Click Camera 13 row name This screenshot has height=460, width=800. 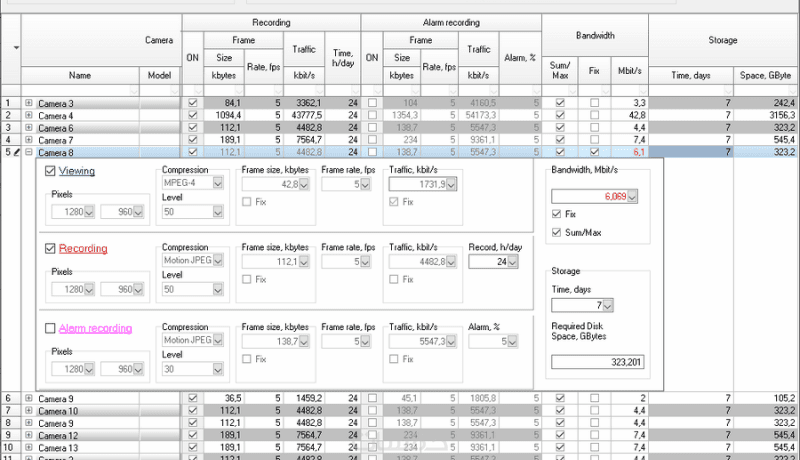[58, 448]
